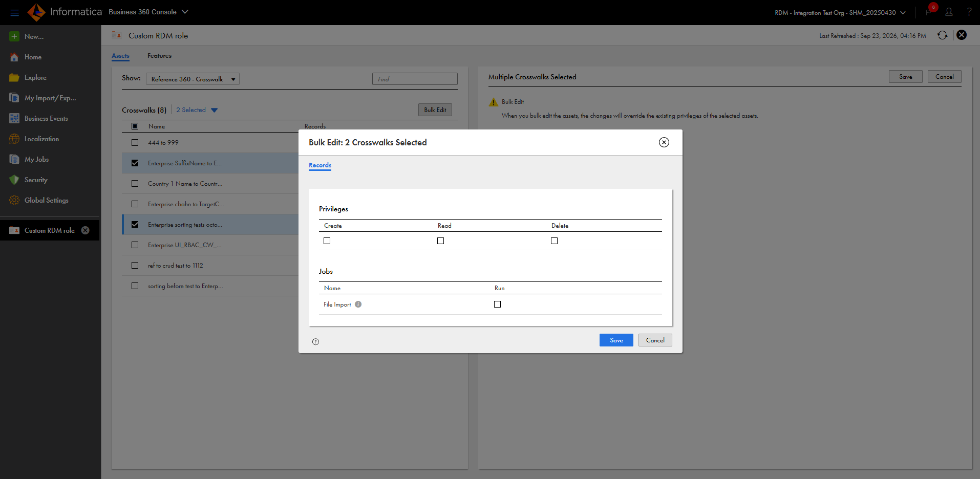Uncheck Enterprise SuffixName row checkbox
This screenshot has width=980, height=479.
(x=135, y=163)
